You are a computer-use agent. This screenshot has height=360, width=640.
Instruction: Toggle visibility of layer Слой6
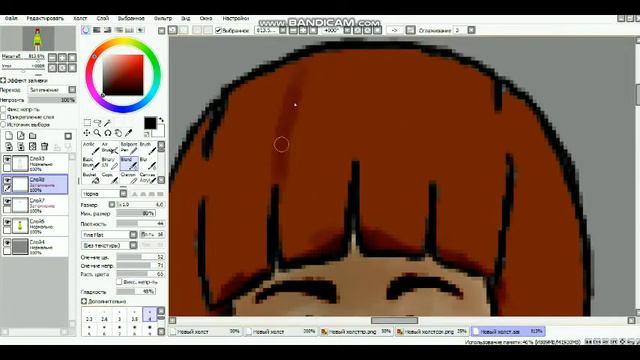[x=7, y=222]
